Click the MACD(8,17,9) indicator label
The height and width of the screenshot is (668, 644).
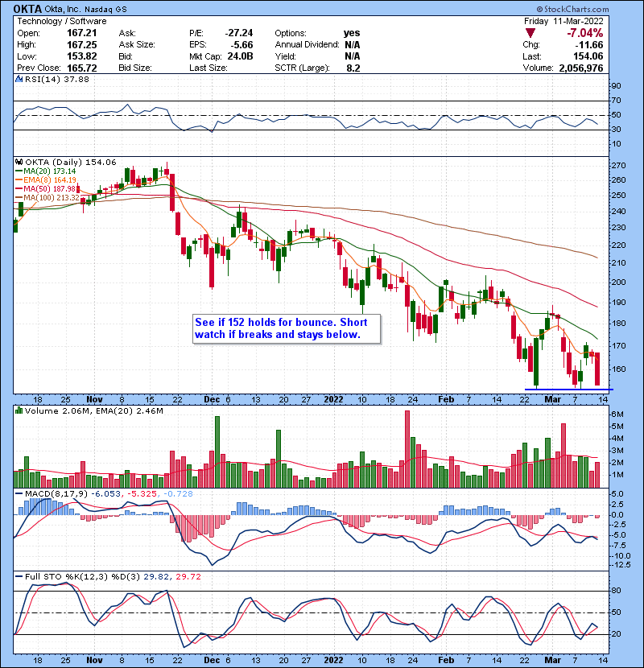tap(56, 494)
